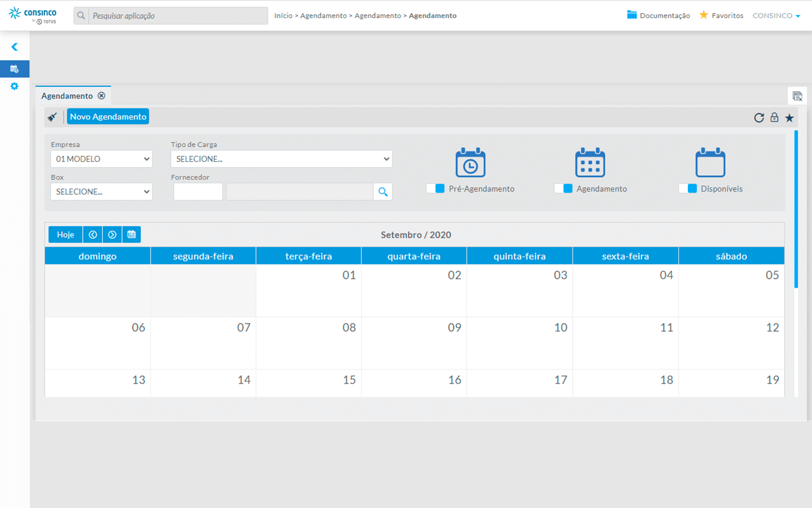Open the Box dropdown
This screenshot has width=812, height=508.
pyautogui.click(x=101, y=192)
